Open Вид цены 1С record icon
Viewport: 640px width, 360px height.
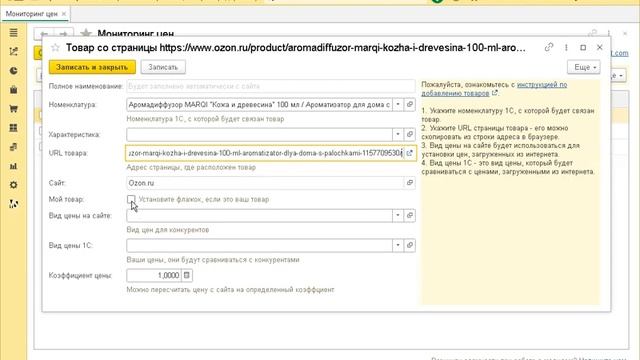410,245
